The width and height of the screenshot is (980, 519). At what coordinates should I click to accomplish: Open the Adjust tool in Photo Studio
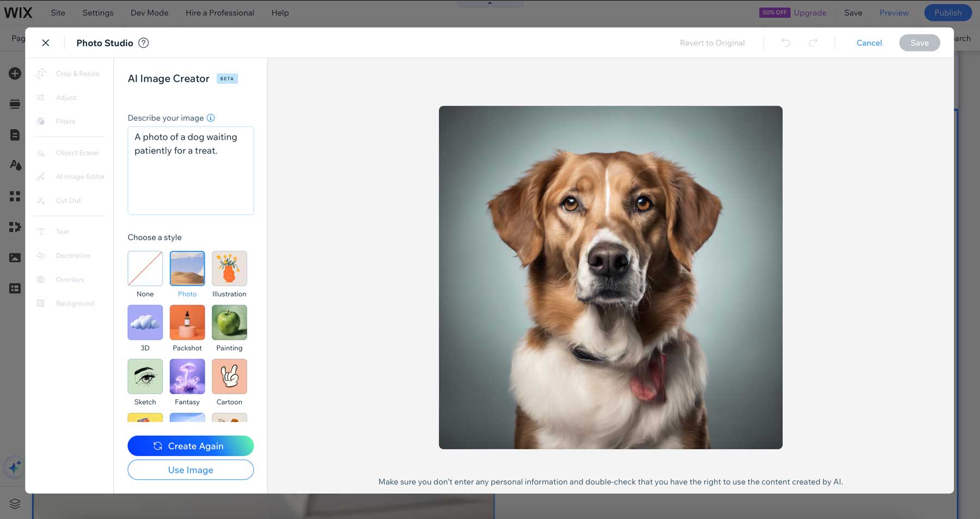click(66, 97)
